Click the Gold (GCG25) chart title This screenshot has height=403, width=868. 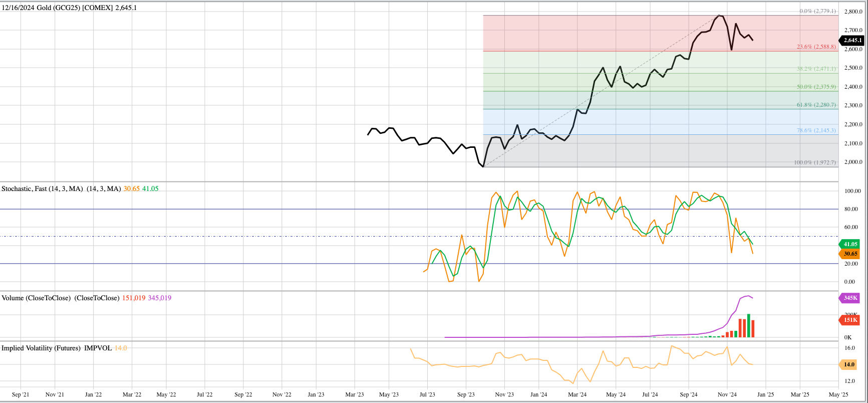point(69,8)
